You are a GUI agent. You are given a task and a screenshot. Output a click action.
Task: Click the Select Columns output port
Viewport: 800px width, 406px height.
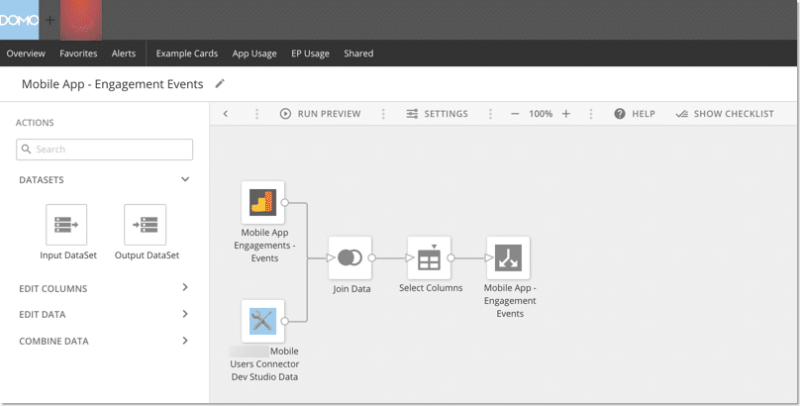click(451, 258)
